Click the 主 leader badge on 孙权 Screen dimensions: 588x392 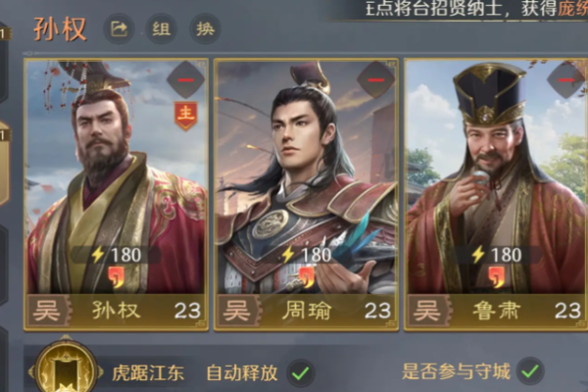[x=186, y=116]
